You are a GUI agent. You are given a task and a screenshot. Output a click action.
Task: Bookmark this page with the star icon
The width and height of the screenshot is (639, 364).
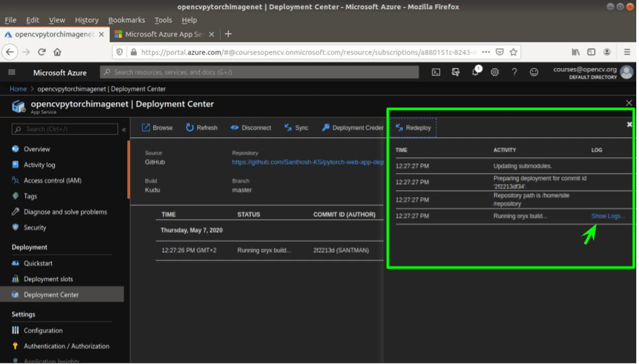(513, 52)
